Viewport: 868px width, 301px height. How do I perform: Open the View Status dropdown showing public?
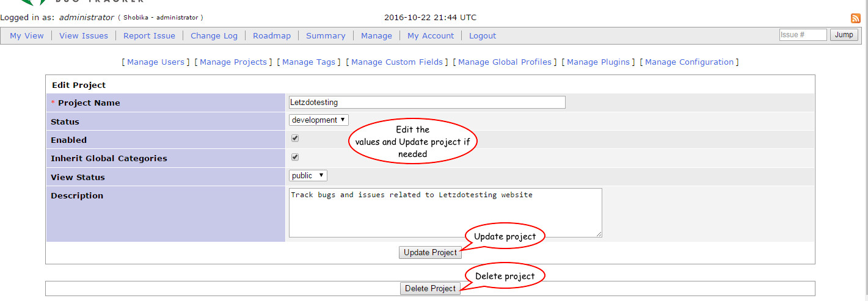[308, 176]
